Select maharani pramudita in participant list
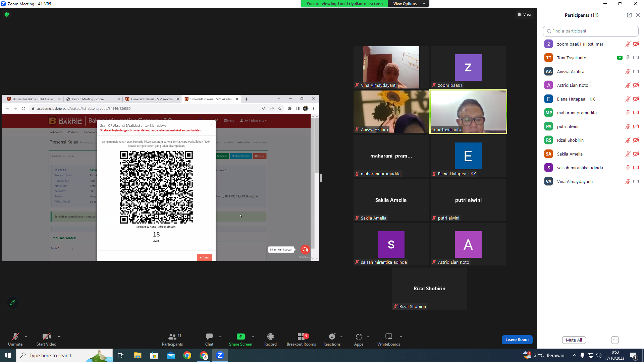644x362 pixels. coord(591,113)
